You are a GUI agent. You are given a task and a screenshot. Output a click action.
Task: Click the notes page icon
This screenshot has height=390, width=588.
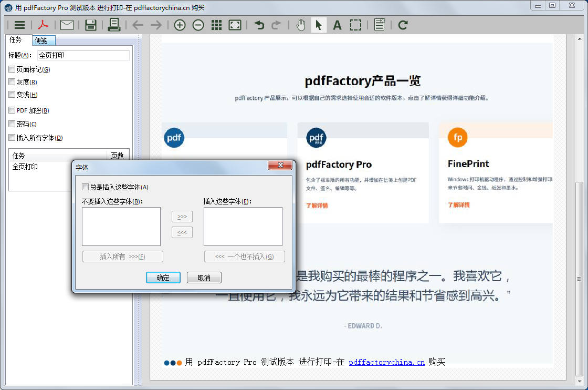(380, 25)
